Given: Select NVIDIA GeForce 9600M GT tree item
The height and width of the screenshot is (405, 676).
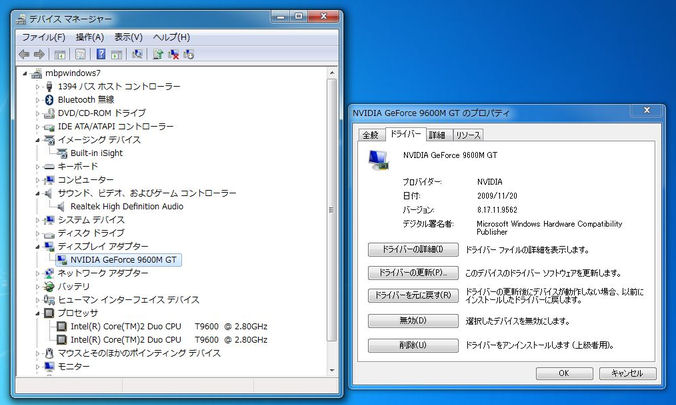Looking at the screenshot, I should click(x=119, y=260).
